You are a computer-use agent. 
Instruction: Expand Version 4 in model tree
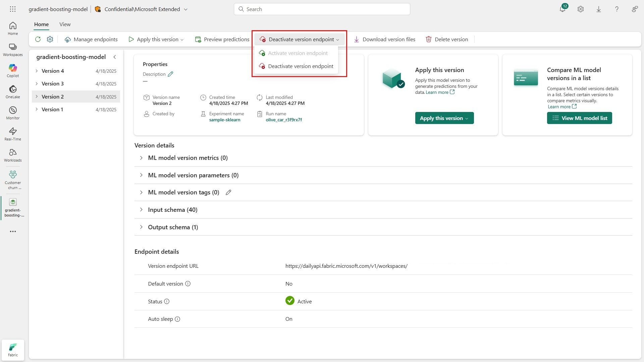click(x=37, y=71)
